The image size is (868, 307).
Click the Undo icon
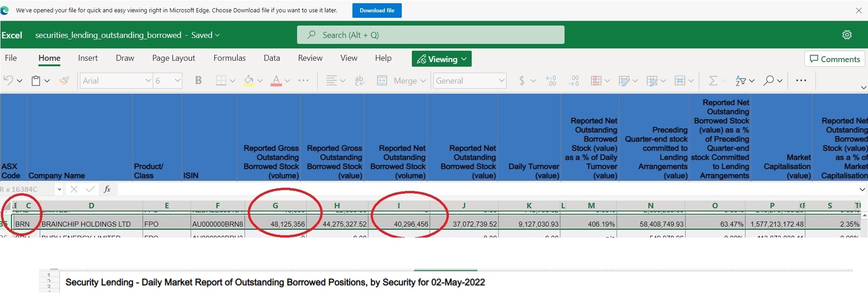click(8, 81)
